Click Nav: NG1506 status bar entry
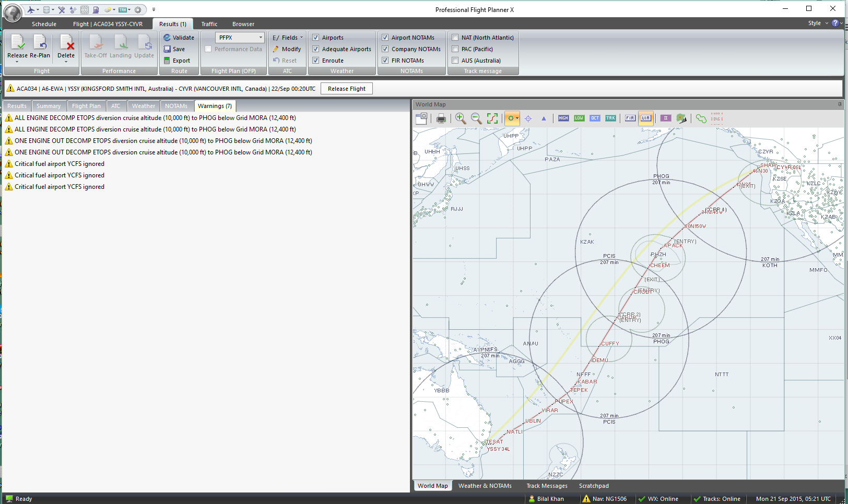 click(x=605, y=499)
